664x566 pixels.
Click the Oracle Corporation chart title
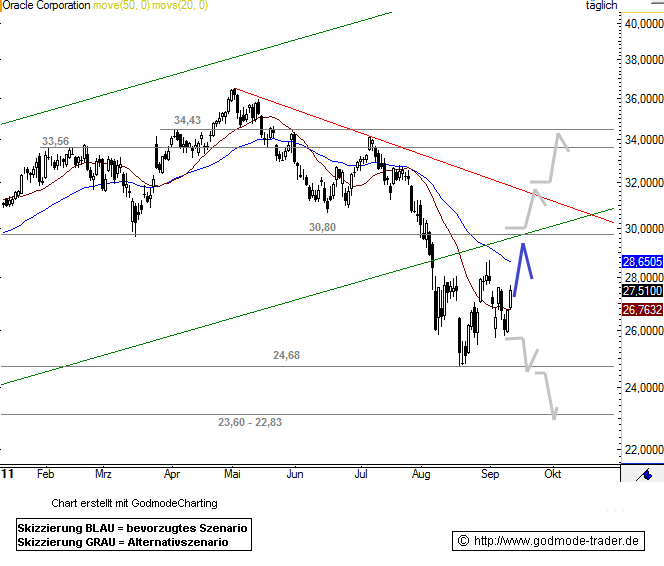coord(46,6)
